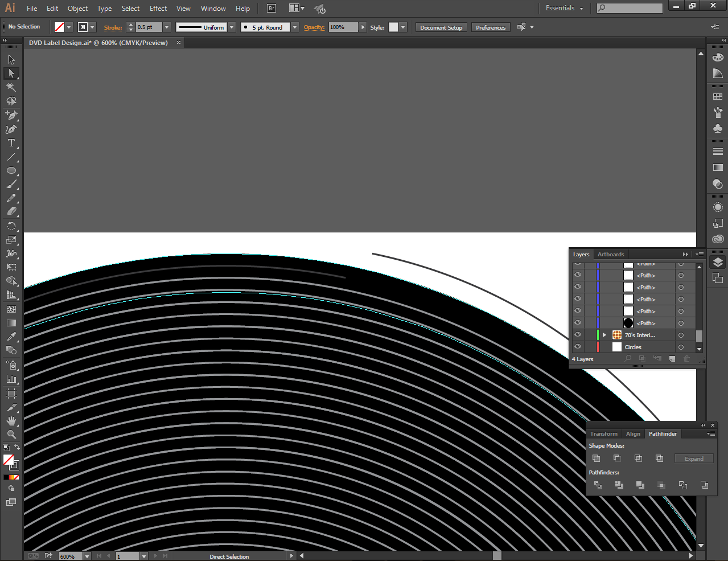The width and height of the screenshot is (728, 561).
Task: Swap fill and stroke arrows
Action: [x=17, y=448]
